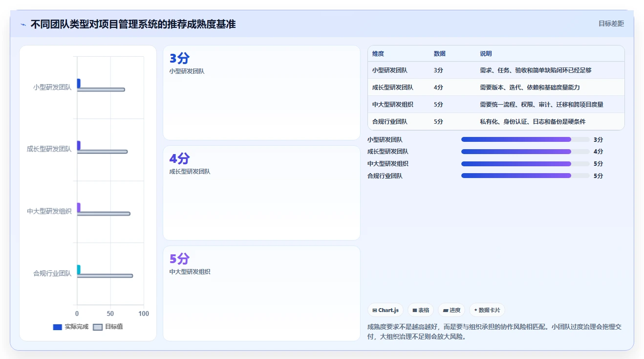The width and height of the screenshot is (644, 359).
Task: Click table cell 合规行业团队
Action: pos(390,122)
